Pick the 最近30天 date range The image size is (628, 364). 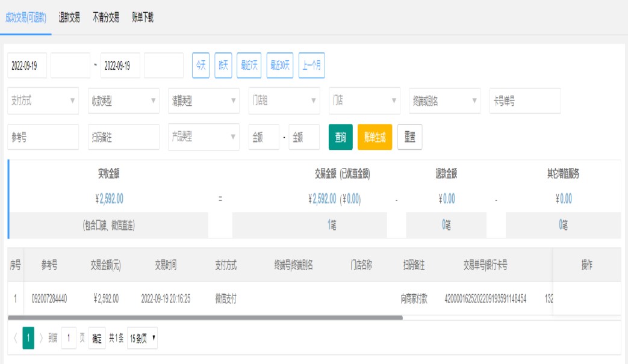pos(280,66)
